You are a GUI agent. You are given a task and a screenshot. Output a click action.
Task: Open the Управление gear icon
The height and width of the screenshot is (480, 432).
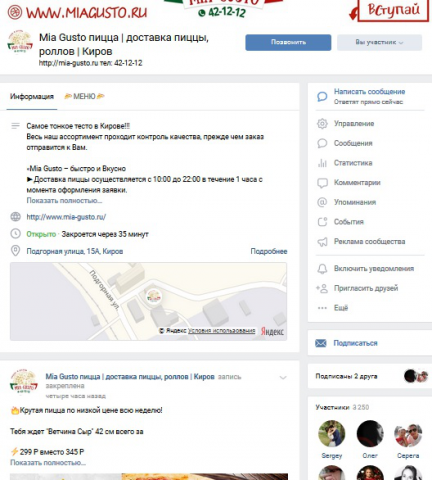tap(322, 124)
